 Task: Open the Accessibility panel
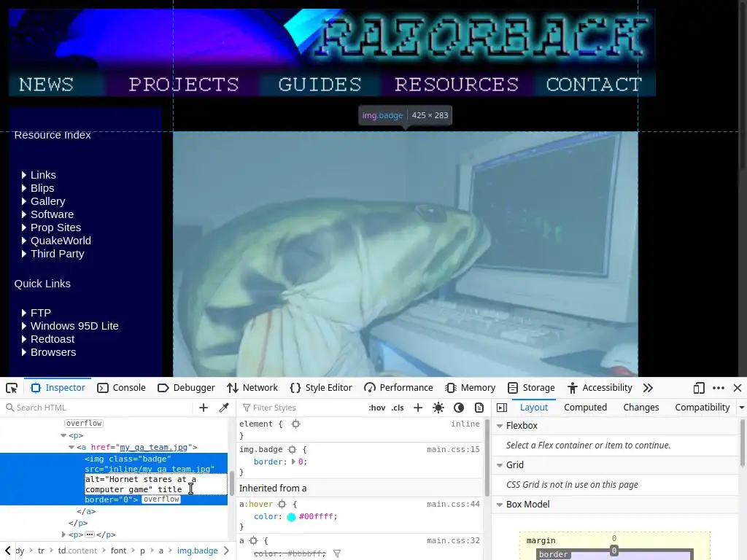(600, 388)
